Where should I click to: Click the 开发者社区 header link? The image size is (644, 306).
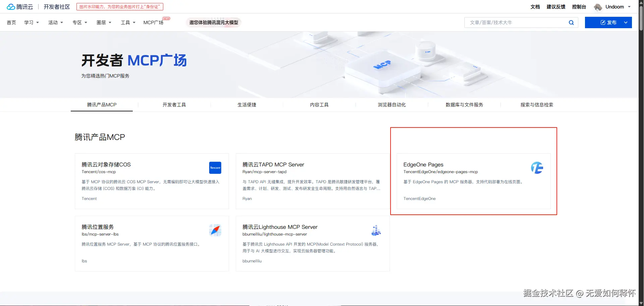tap(57, 7)
